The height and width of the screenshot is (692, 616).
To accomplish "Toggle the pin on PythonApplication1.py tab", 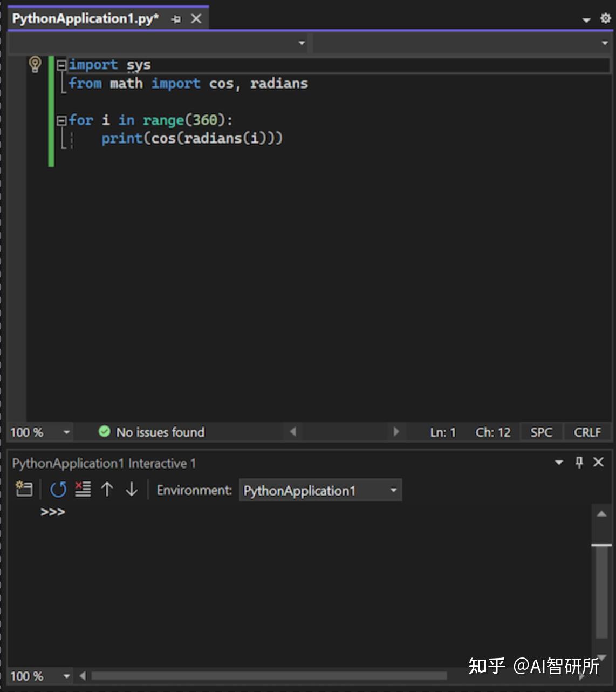I will (x=176, y=18).
